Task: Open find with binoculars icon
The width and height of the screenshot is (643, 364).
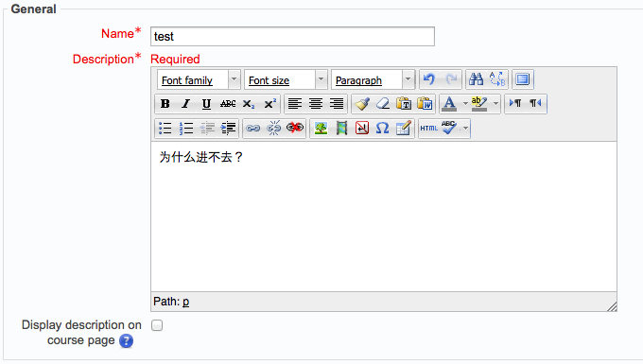Action: 476,79
